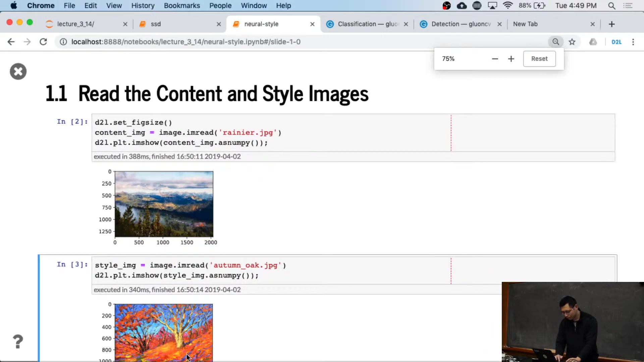Image resolution: width=644 pixels, height=362 pixels.
Task: Open the Notification Center list icon
Action: pyautogui.click(x=628, y=6)
